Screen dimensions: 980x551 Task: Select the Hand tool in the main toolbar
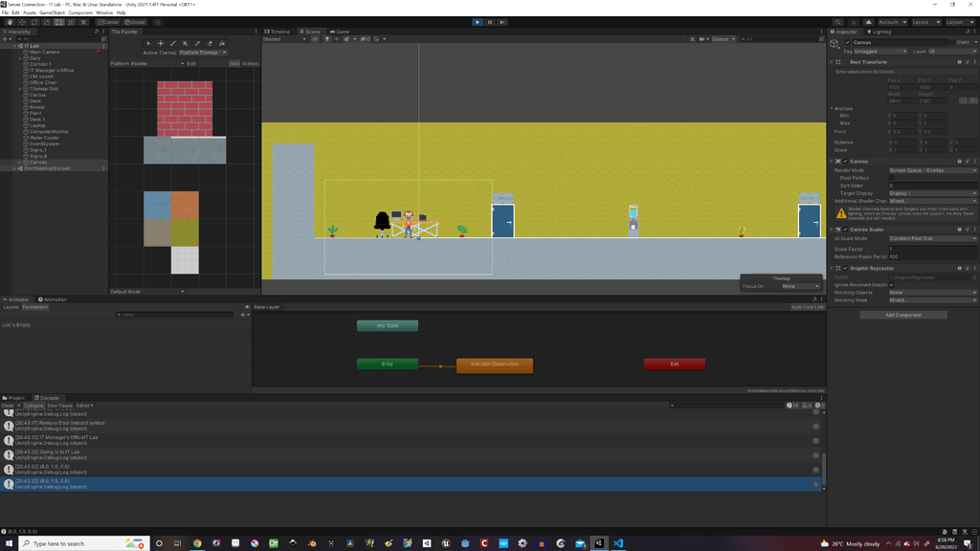[x=10, y=22]
